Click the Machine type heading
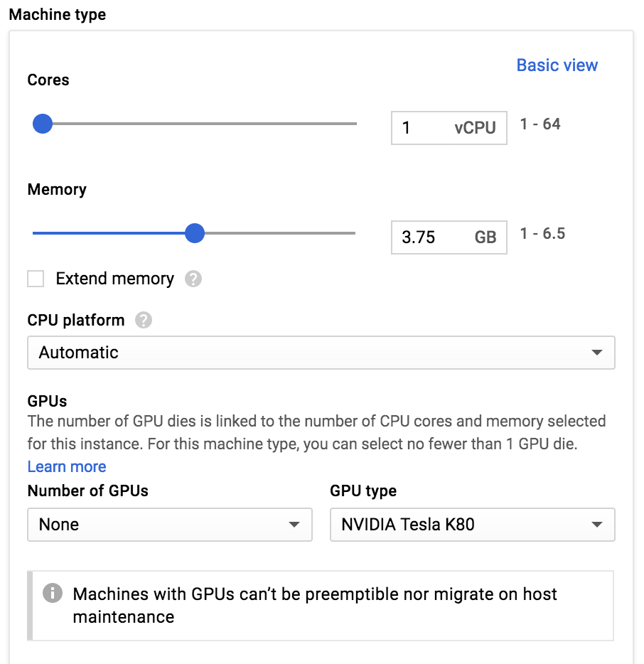644x664 pixels. 57,14
